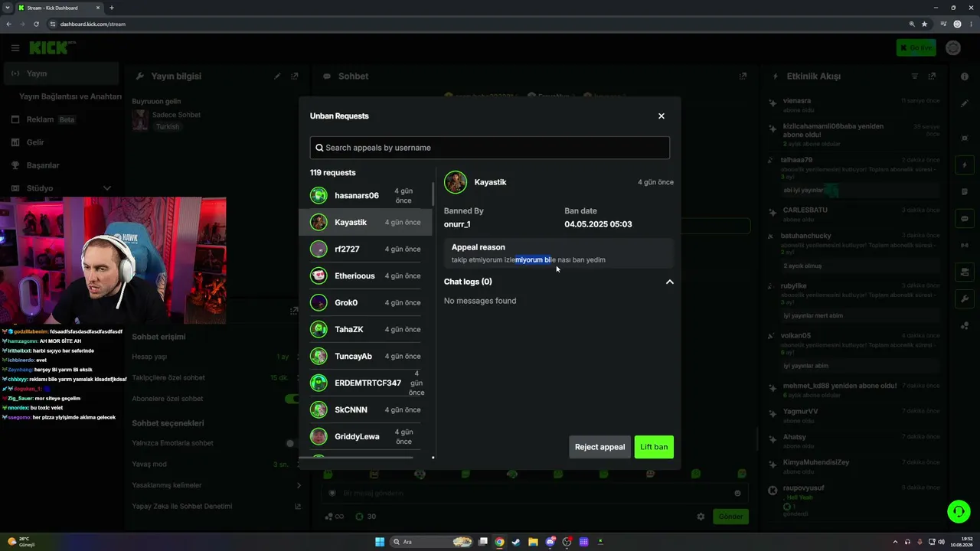Open the support headset button

[x=959, y=511]
